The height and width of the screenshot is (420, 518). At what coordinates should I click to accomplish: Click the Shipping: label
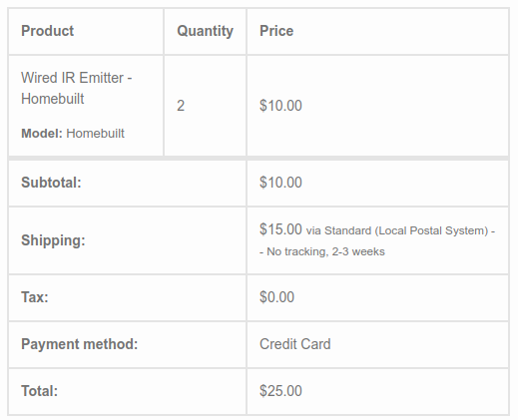[x=53, y=240]
